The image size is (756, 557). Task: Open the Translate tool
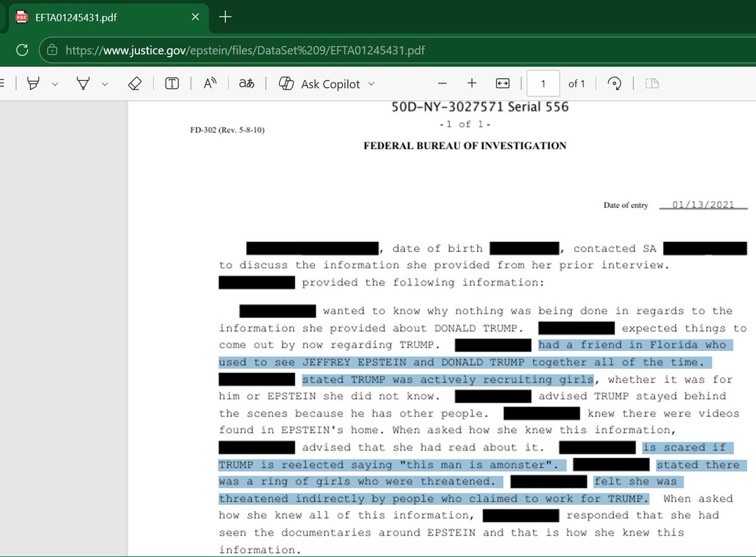[x=246, y=84]
